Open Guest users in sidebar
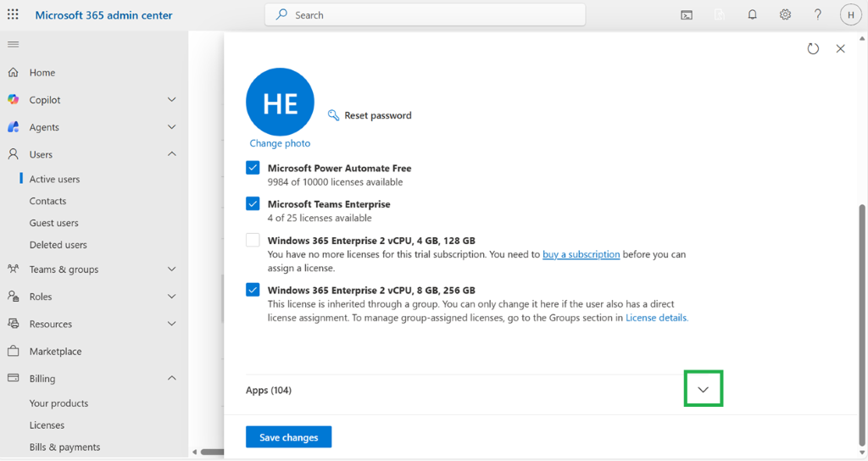This screenshot has height=461, width=868. [x=53, y=223]
